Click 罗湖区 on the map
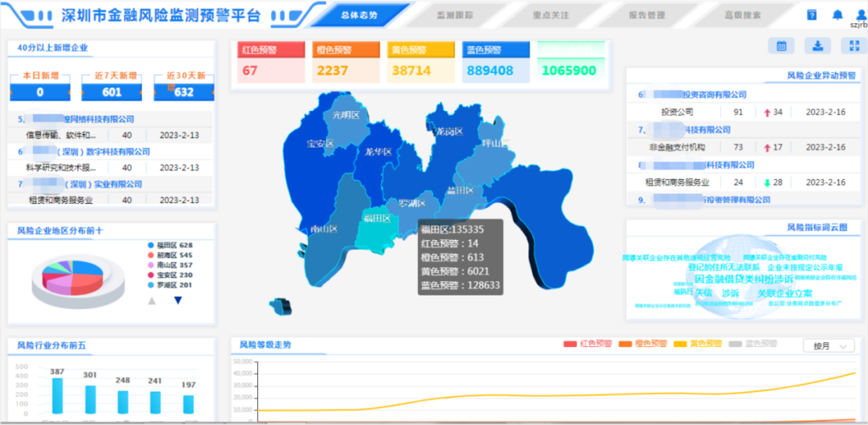Image resolution: width=868 pixels, height=425 pixels. [412, 203]
